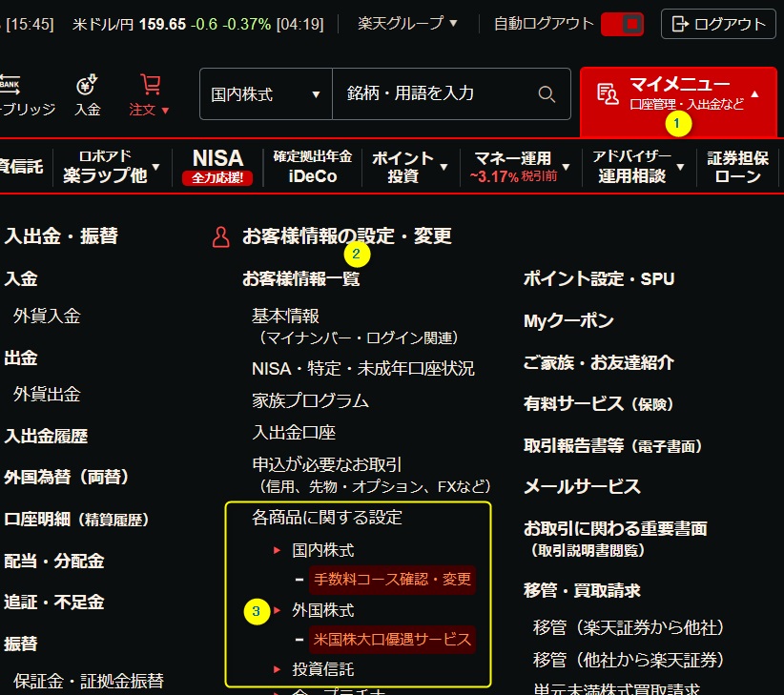Open the 国内株式 search category dropdown
The width and height of the screenshot is (784, 695).
[x=265, y=94]
